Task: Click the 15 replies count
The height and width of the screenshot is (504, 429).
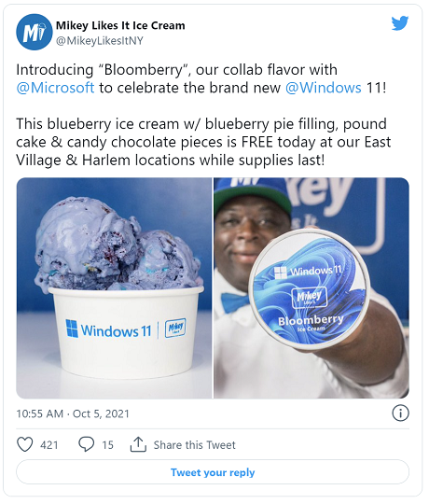Action: 107,445
